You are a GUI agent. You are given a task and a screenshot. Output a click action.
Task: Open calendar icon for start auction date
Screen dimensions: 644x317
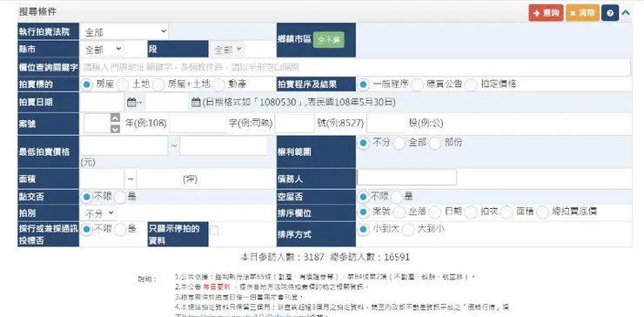pyautogui.click(x=131, y=103)
